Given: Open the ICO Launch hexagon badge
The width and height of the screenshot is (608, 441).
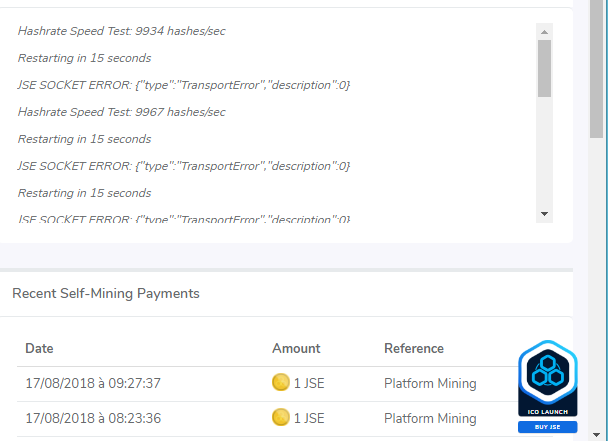Looking at the screenshot, I should (548, 378).
